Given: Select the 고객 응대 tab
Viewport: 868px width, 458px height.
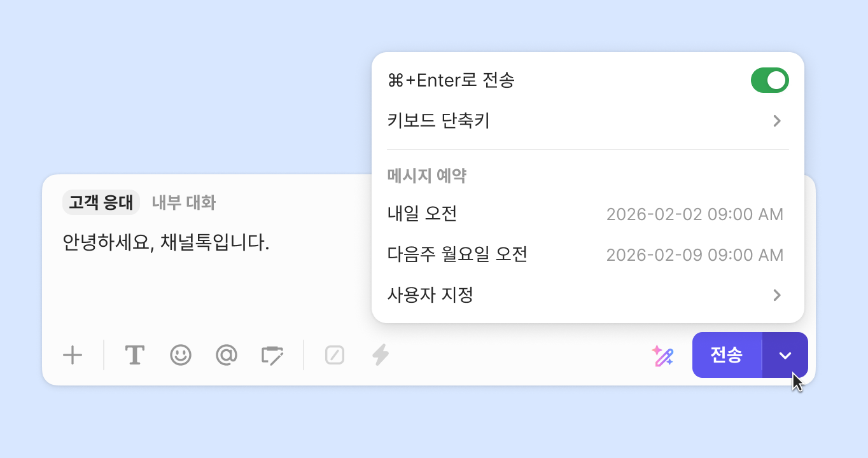Looking at the screenshot, I should click(101, 203).
